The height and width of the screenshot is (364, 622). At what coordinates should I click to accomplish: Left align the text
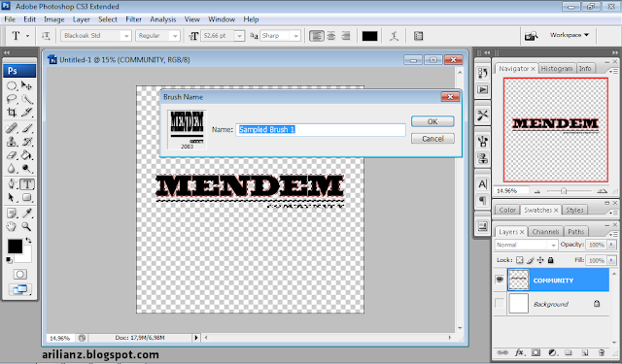316,36
